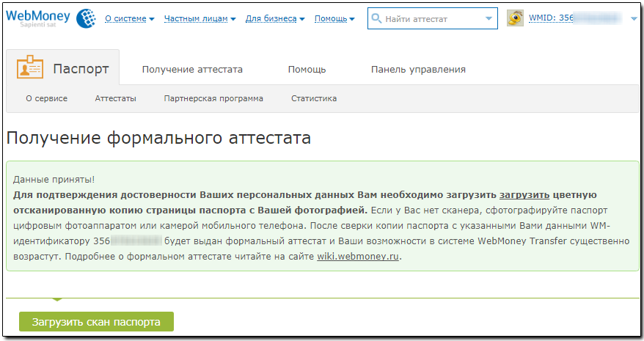
Task: Open the search box dropdown arrow
Action: click(x=490, y=19)
